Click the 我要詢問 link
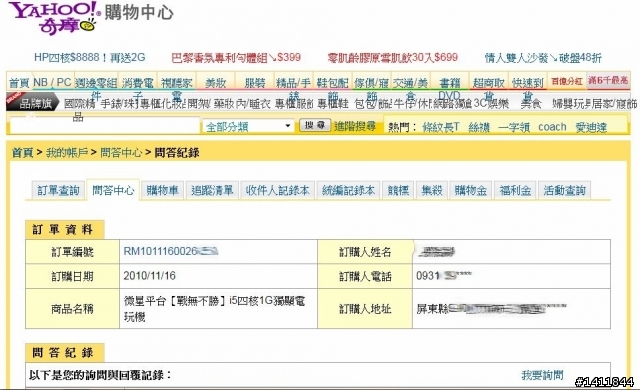The width and height of the screenshot is (640, 390). point(542,374)
